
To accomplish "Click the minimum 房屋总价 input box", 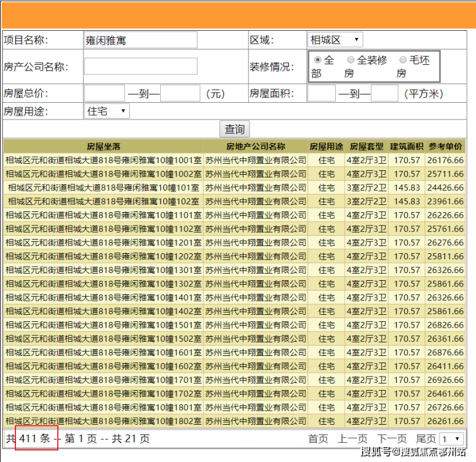I will [104, 94].
